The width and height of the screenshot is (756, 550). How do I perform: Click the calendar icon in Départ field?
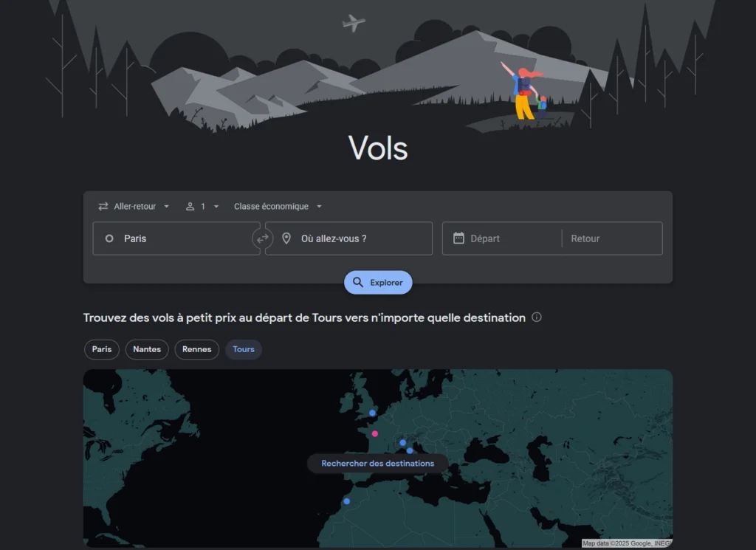[x=458, y=238]
